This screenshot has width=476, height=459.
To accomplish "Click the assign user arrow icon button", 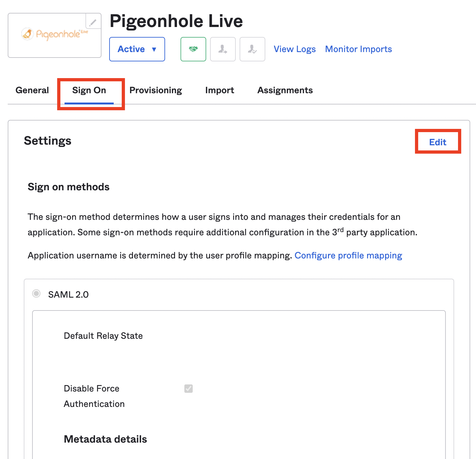I will pos(223,49).
